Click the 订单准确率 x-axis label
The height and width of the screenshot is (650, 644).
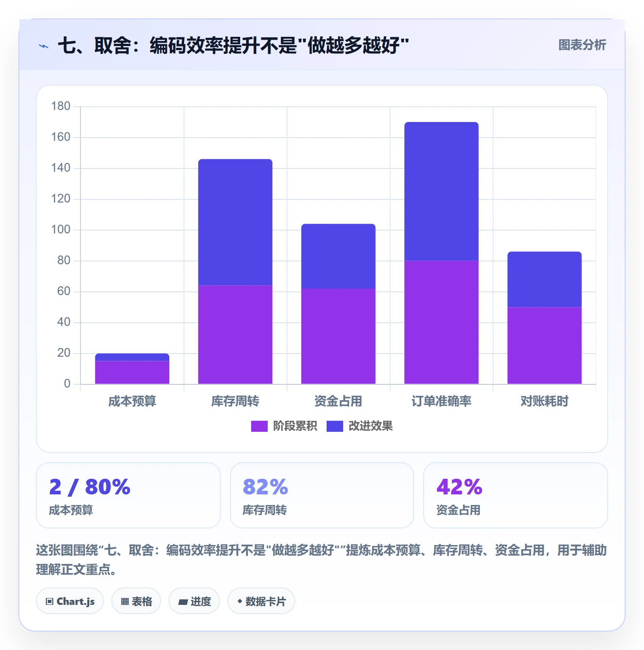click(441, 401)
